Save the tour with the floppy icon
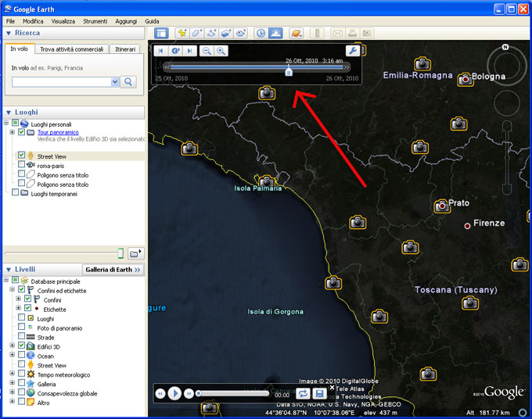This screenshot has width=532, height=419. pyautogui.click(x=319, y=393)
